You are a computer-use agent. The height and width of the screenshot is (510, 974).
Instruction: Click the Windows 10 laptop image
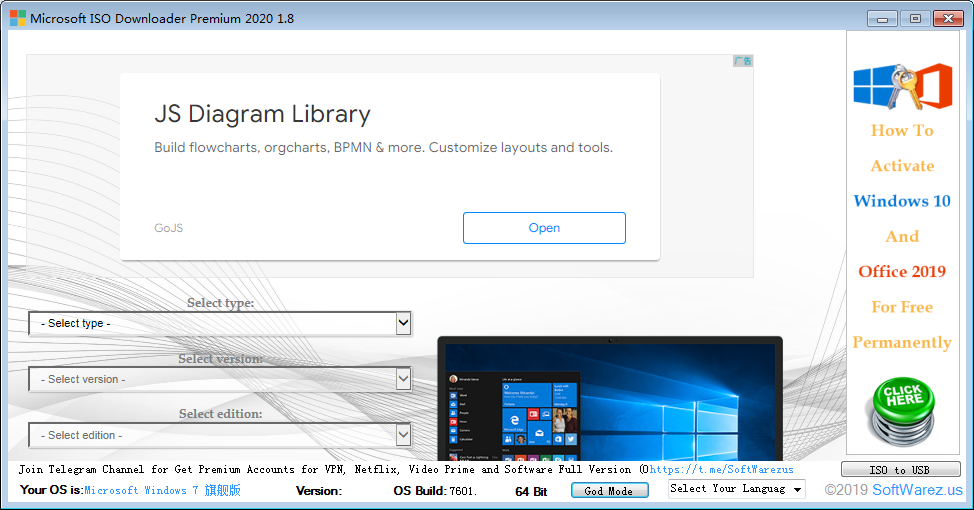610,398
